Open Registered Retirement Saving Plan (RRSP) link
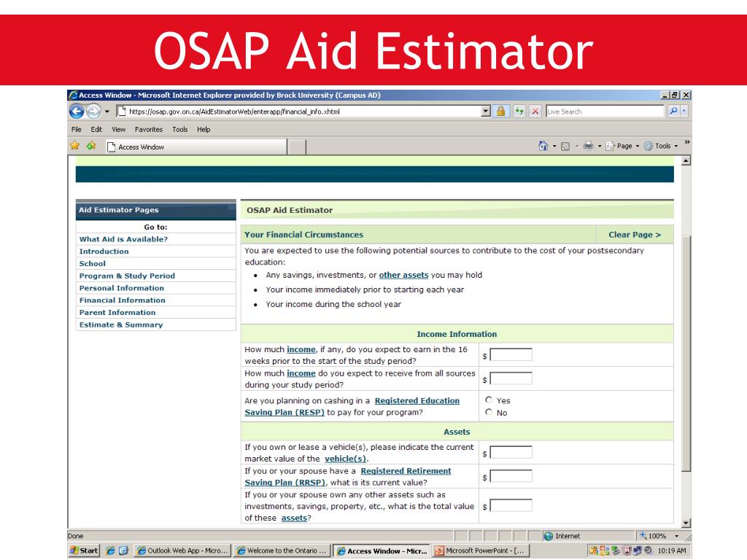The height and width of the screenshot is (560, 747). 348,477
